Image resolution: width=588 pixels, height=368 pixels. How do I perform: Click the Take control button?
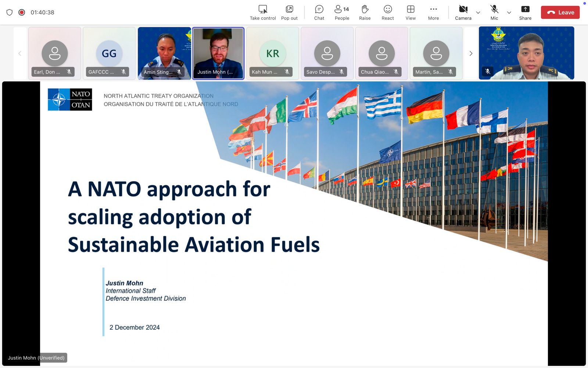tap(263, 13)
